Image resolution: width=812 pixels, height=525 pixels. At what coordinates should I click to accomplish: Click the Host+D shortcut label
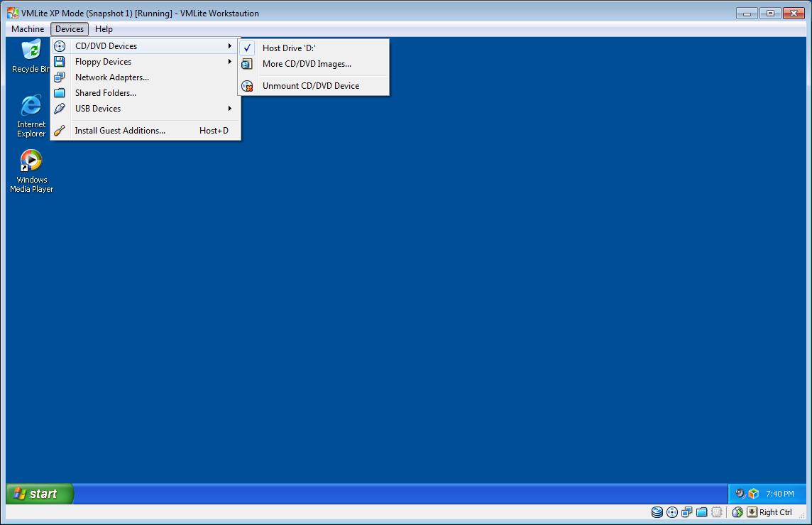[x=214, y=131]
